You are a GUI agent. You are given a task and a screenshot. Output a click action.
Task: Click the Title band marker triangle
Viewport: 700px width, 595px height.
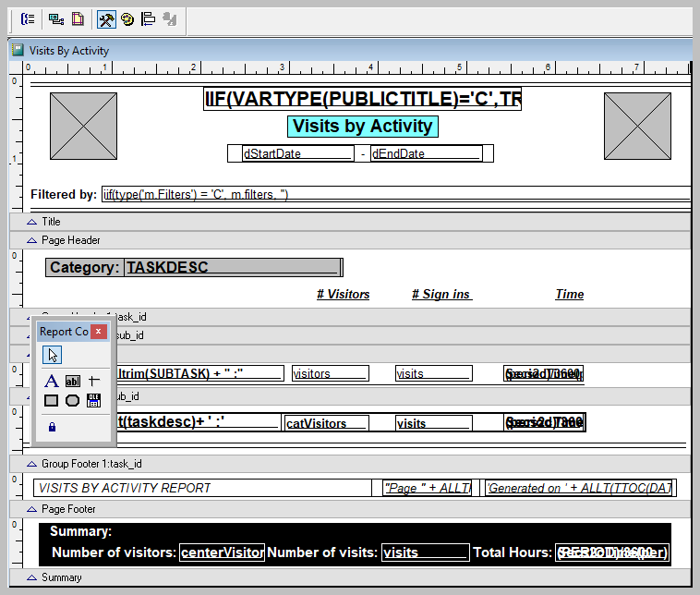pyautogui.click(x=31, y=222)
